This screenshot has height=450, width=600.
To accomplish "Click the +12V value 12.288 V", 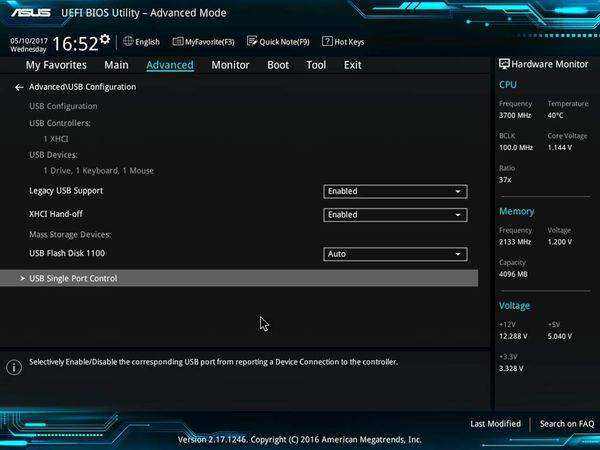I will pyautogui.click(x=513, y=336).
